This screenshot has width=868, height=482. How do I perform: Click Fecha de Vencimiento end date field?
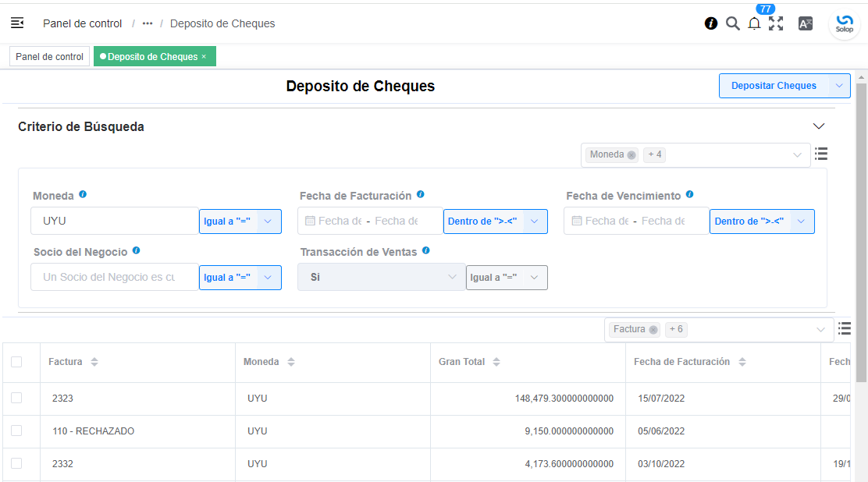663,221
